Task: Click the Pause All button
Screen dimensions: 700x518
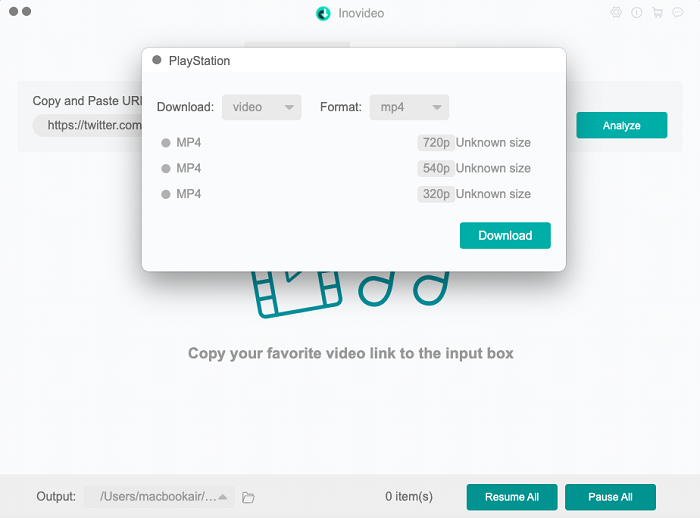Action: point(610,497)
